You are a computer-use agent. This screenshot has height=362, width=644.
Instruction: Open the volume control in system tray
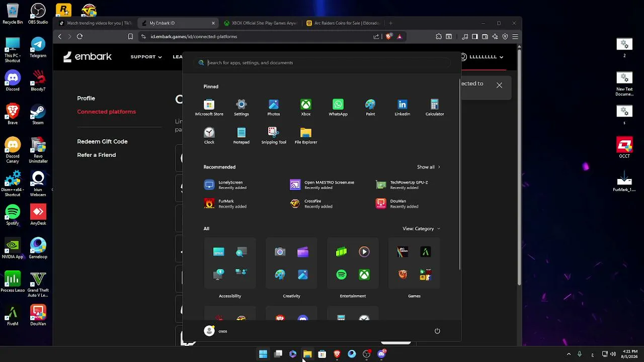pyautogui.click(x=613, y=354)
